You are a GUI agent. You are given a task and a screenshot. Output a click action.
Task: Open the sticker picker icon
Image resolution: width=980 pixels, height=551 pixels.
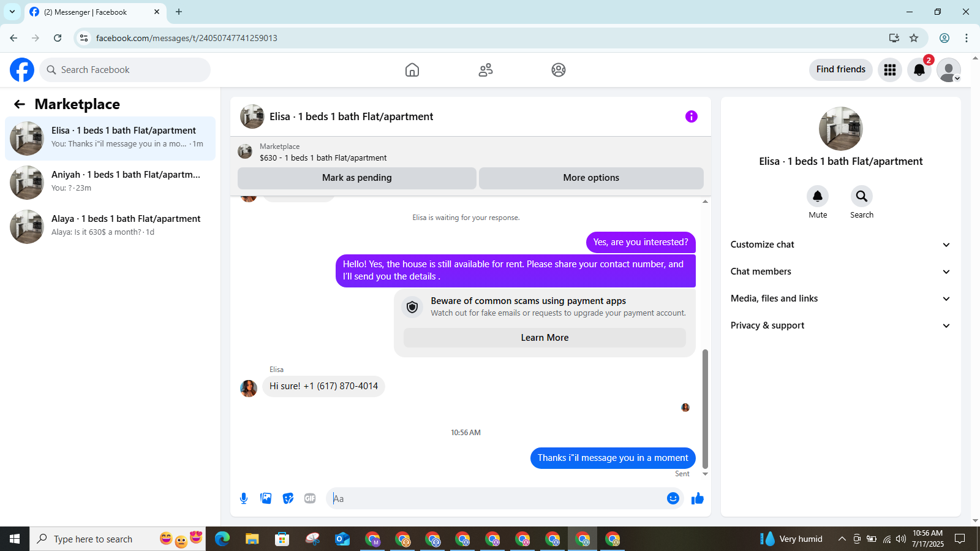tap(288, 498)
